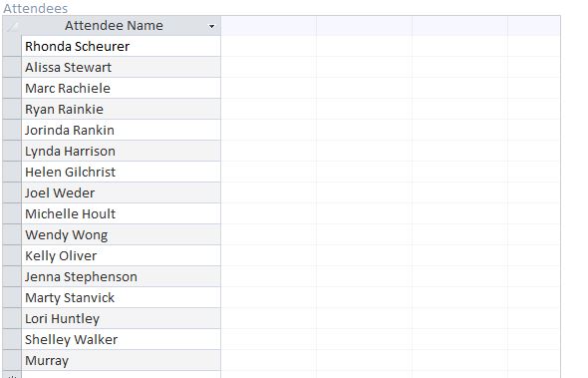Click the Rhonda Scheurer name field
Viewport: 588px width, 378px height.
pyautogui.click(x=122, y=47)
